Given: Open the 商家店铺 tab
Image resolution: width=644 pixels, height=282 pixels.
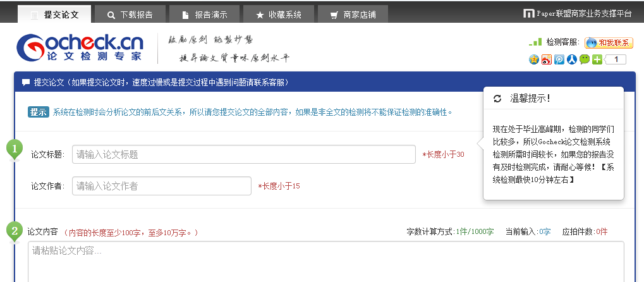Looking at the screenshot, I should pyautogui.click(x=353, y=14).
